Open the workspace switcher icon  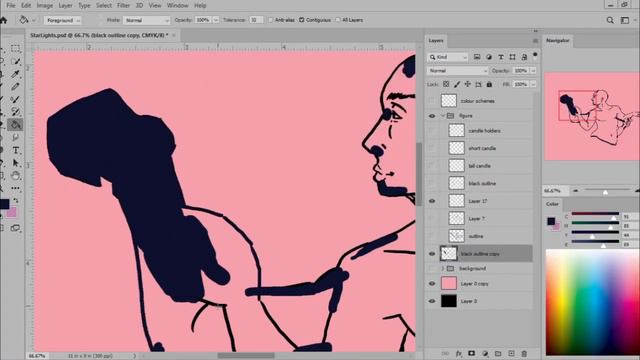pyautogui.click(x=624, y=20)
